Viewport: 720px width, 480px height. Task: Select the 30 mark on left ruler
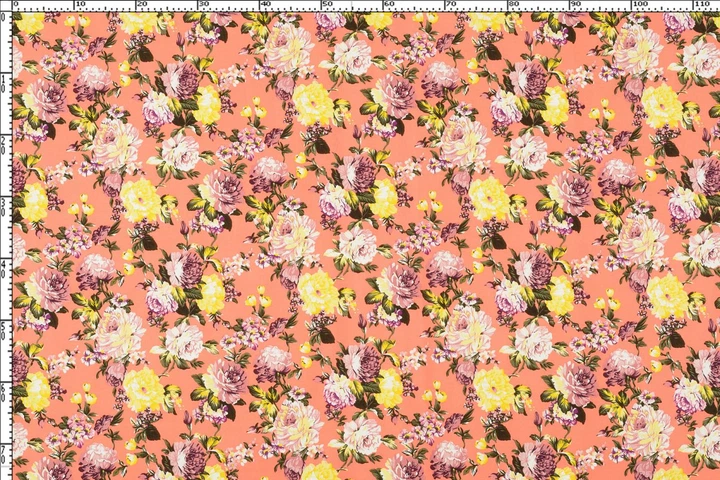pos(4,206)
